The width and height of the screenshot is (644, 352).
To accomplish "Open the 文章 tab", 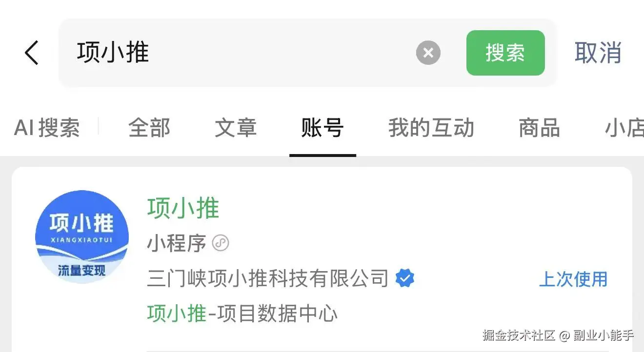I will 236,128.
